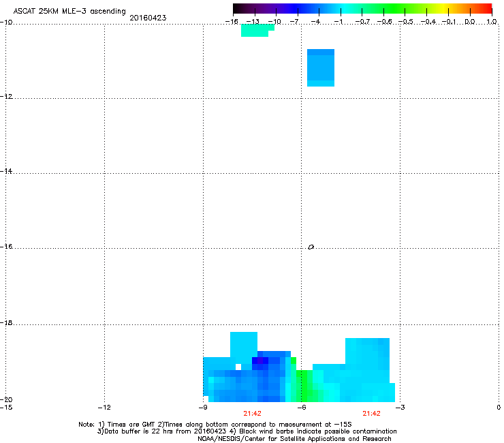The width and height of the screenshot is (504, 443).
Task: Click the teal data patch near latitude -10
Action: (256, 31)
